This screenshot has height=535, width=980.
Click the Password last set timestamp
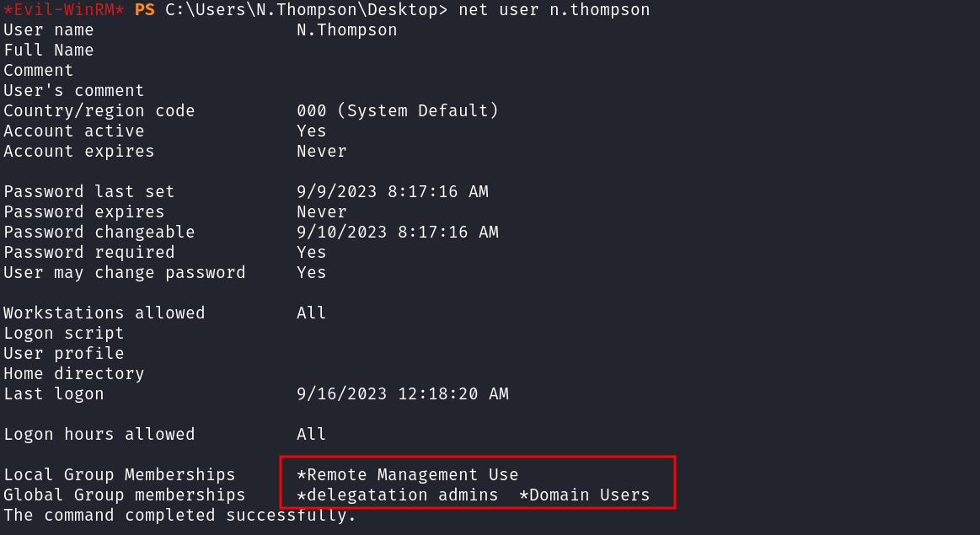392,192
